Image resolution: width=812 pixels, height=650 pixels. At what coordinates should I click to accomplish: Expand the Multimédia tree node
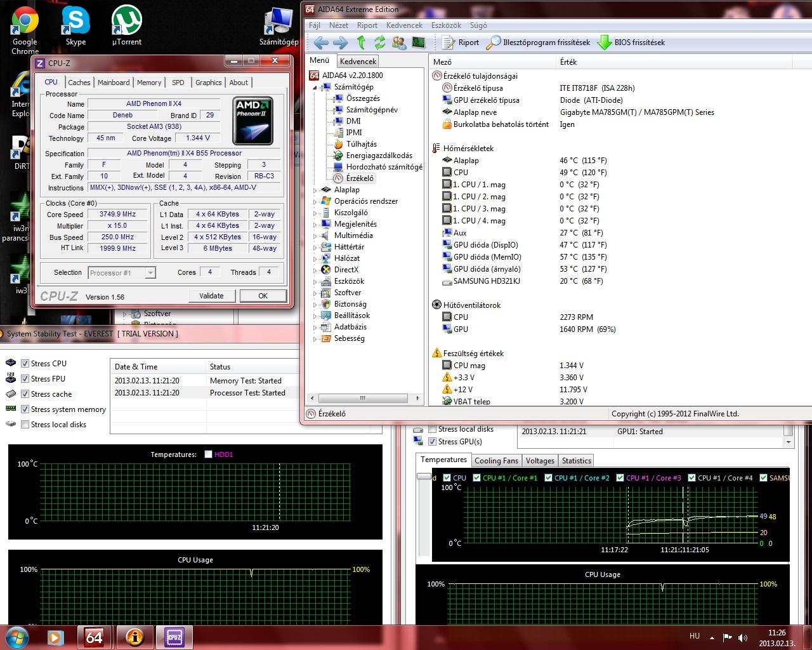(315, 235)
